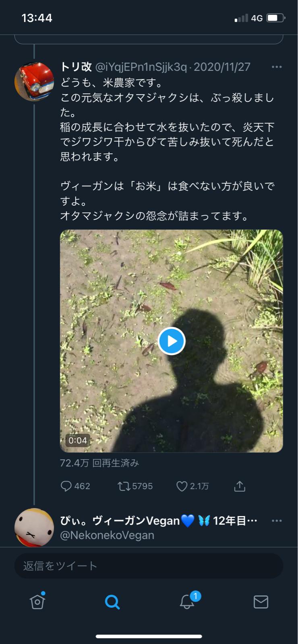Play the tadpole video

point(171,341)
